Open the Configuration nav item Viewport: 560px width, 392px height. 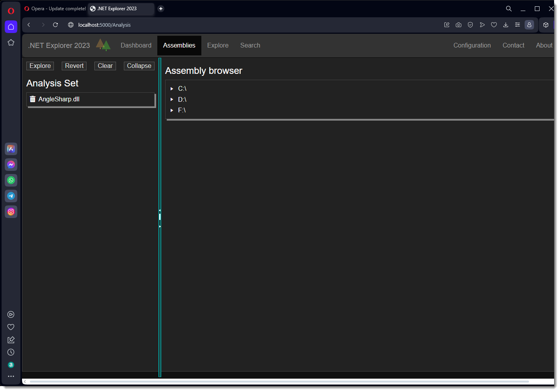(472, 46)
